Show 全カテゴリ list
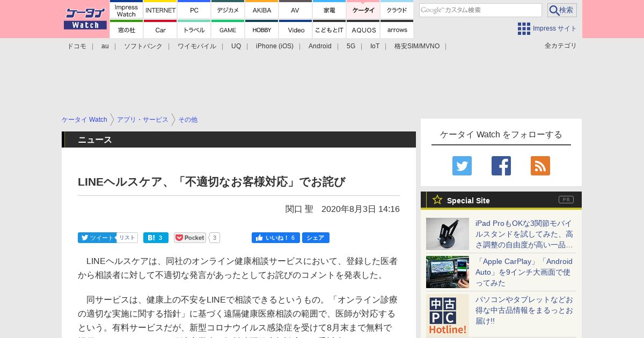 pyautogui.click(x=561, y=46)
